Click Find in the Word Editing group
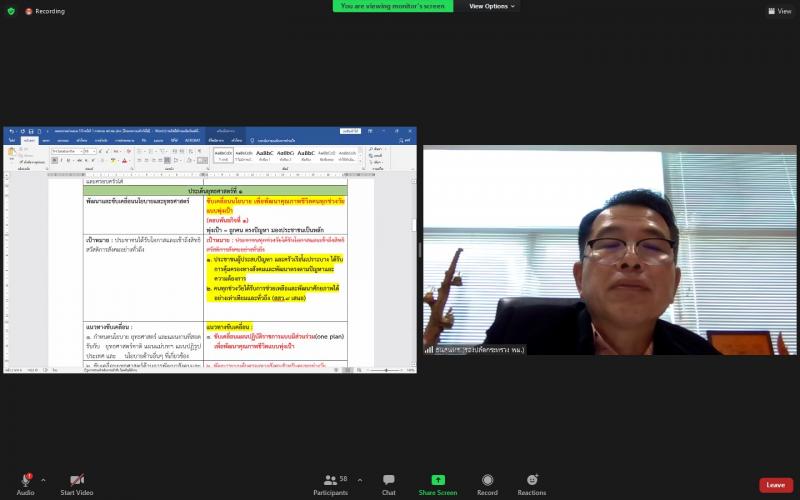The width and height of the screenshot is (800, 500). 378,149
